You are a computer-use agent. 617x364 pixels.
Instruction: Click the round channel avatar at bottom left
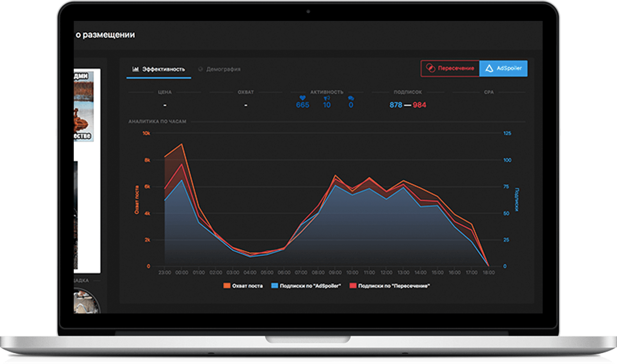(x=86, y=302)
